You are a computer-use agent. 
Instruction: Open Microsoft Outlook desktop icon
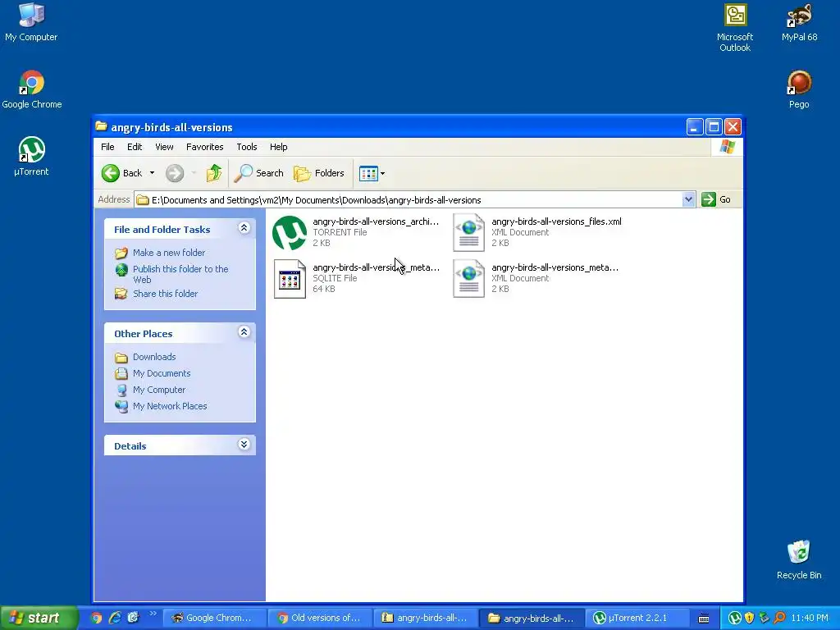[x=735, y=27]
